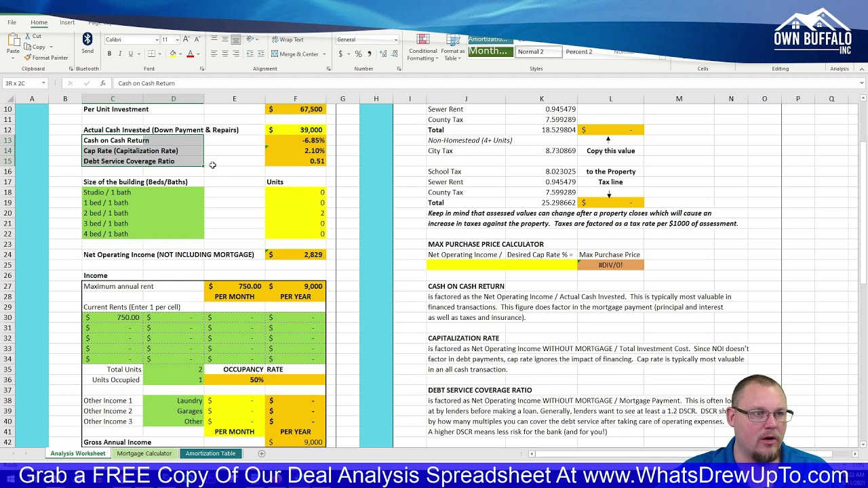This screenshot has height=488, width=868.
Task: Apply accounting dollar number format
Action: (x=340, y=54)
